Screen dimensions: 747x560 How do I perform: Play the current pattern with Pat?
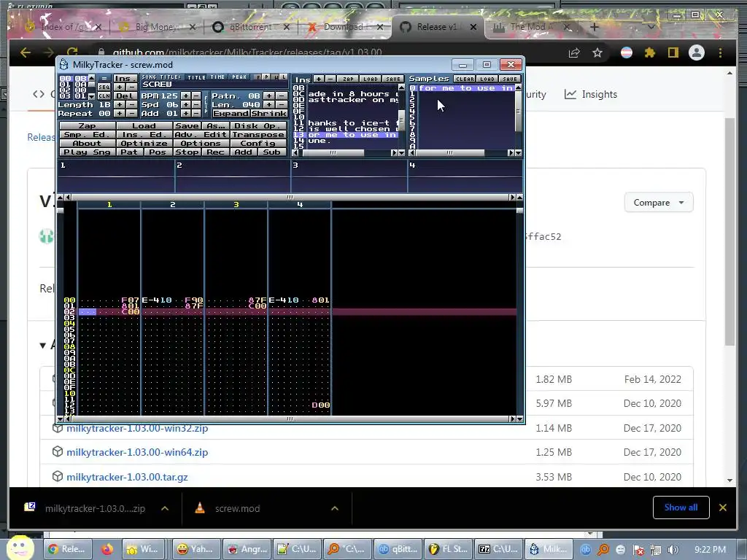click(130, 152)
